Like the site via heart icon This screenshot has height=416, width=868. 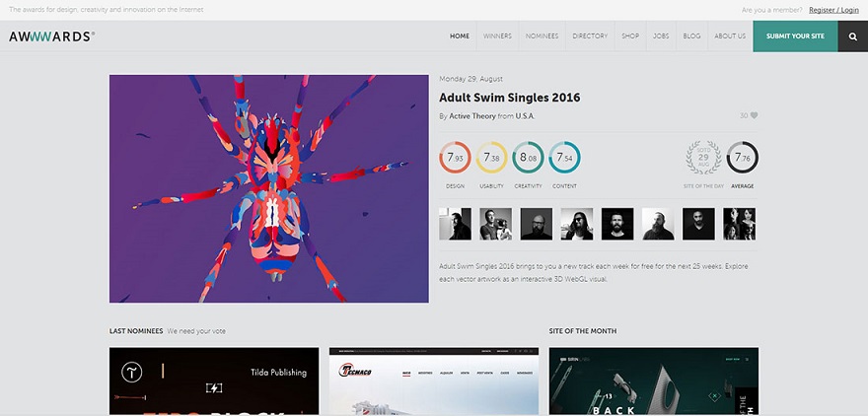tap(754, 115)
